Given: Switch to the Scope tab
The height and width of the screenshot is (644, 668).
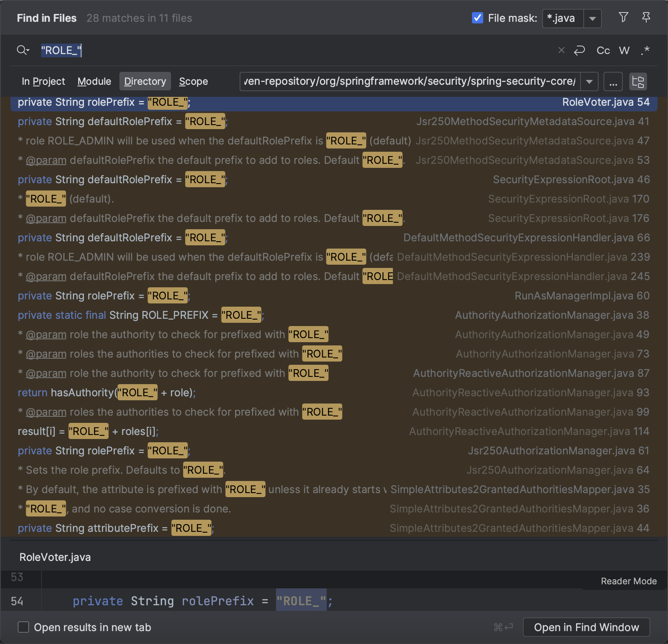Looking at the screenshot, I should 194,81.
